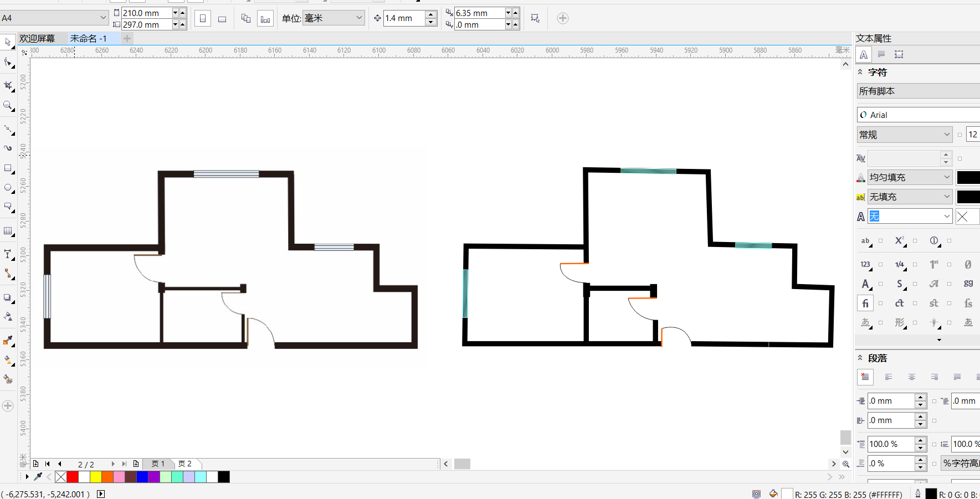Select the Table tool
Viewport: 980px width, 499px height.
tap(8, 231)
